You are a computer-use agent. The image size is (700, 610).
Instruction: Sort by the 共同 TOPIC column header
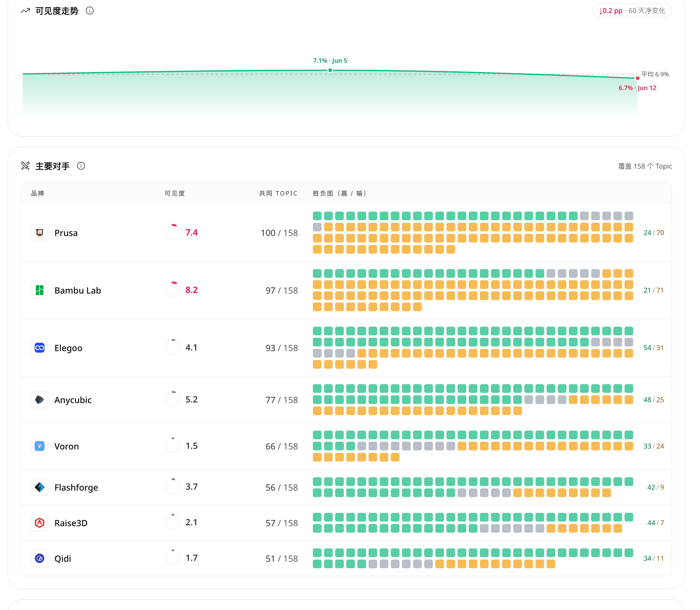[x=278, y=193]
